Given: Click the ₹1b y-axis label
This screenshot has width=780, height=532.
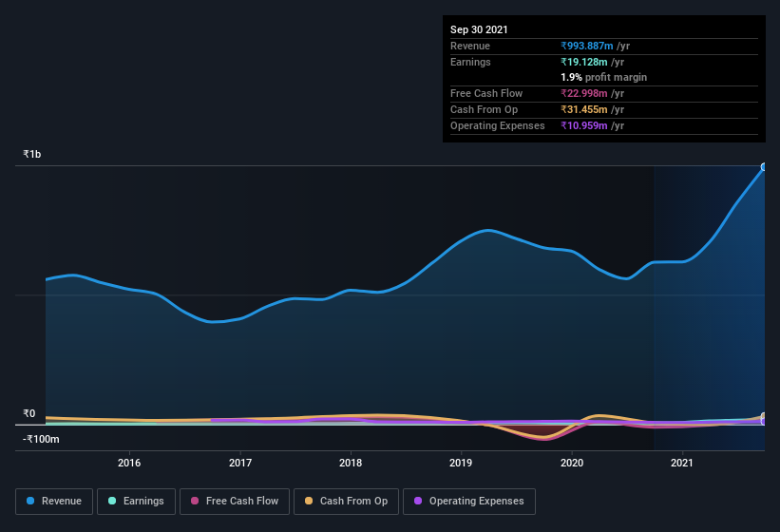Looking at the screenshot, I should tap(32, 154).
